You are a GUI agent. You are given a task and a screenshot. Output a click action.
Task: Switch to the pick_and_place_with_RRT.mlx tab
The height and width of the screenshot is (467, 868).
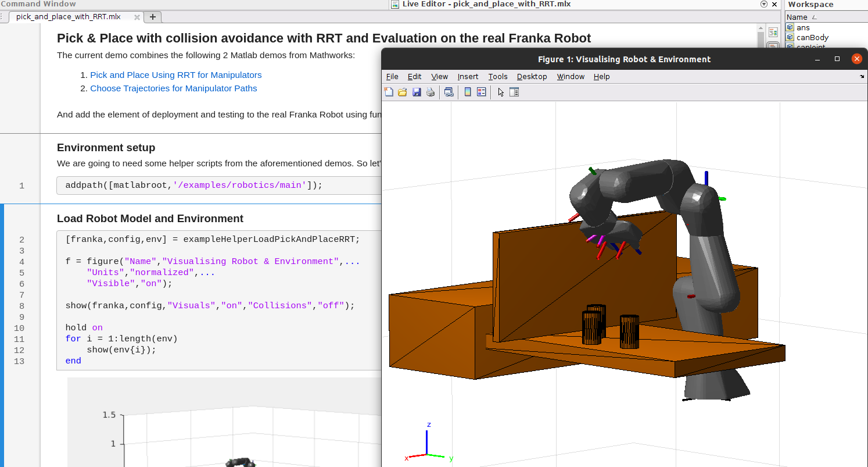tap(70, 17)
